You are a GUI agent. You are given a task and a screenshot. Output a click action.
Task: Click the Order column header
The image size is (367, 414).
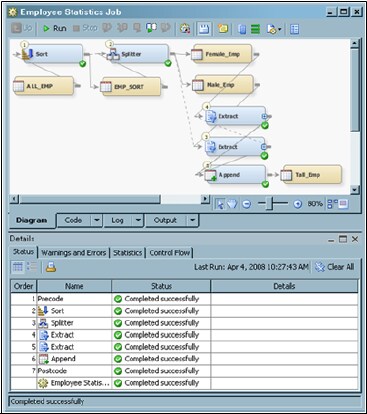coord(24,286)
